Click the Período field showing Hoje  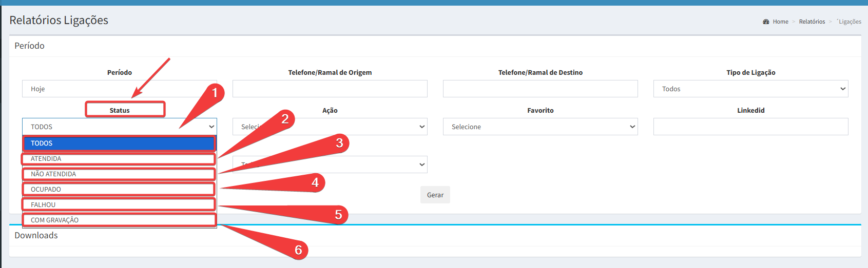[119, 89]
